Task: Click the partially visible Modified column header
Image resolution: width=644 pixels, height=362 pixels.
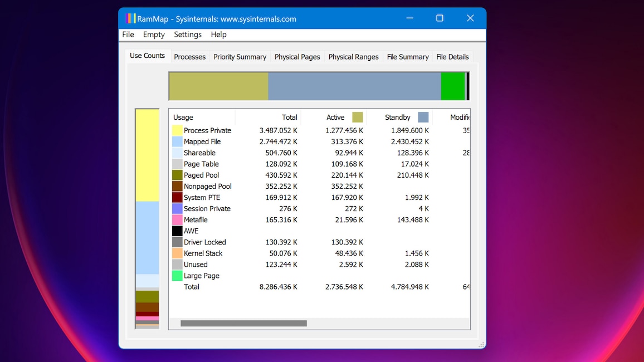Action: pyautogui.click(x=451, y=118)
